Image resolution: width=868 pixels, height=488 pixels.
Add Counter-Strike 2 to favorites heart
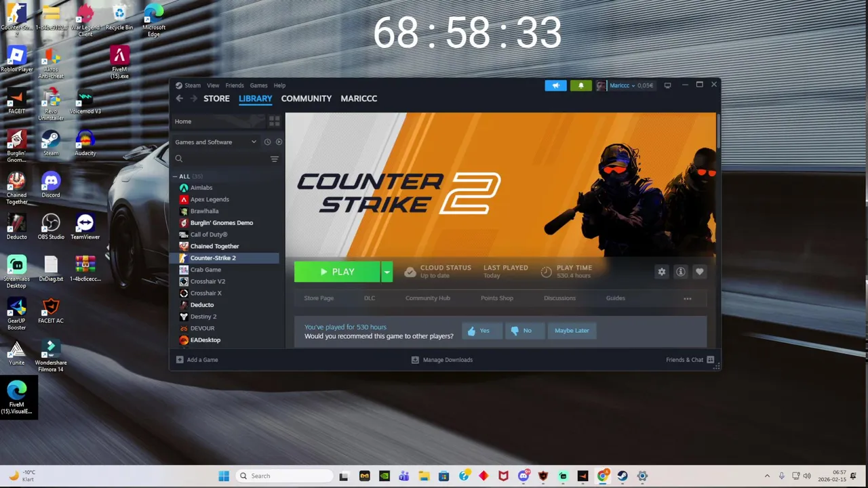(x=700, y=272)
